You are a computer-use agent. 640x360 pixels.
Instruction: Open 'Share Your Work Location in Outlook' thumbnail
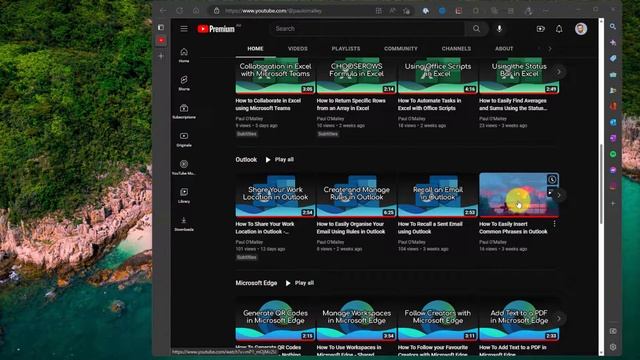click(x=275, y=195)
